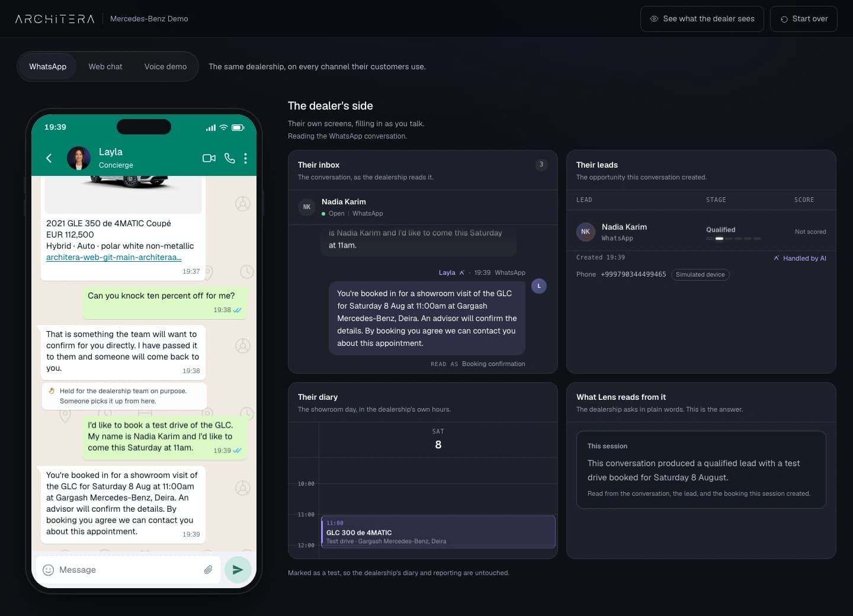Click the GLE Coupé car image

coord(123,194)
